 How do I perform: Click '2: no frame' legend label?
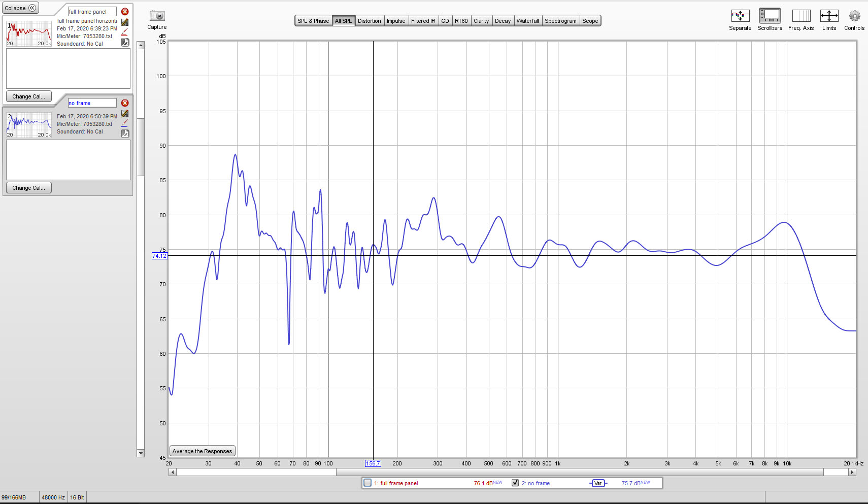(x=536, y=483)
